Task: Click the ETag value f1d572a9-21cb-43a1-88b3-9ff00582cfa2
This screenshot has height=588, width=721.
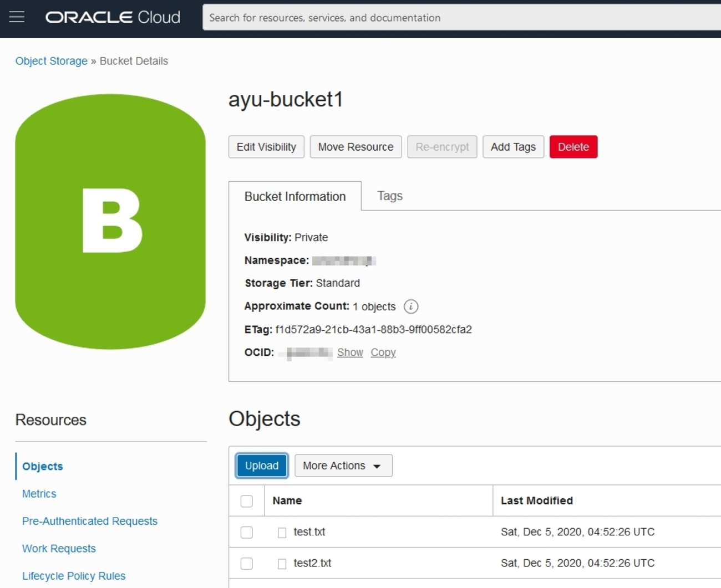Action: 374,330
